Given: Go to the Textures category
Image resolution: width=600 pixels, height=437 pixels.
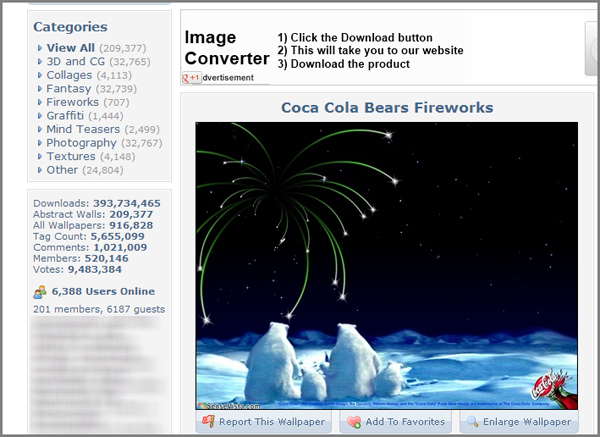Looking at the screenshot, I should (x=71, y=157).
